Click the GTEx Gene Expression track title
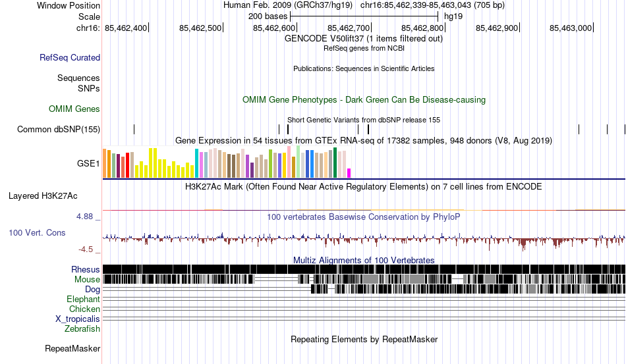Screen dimensions: 626x364 click(364, 141)
